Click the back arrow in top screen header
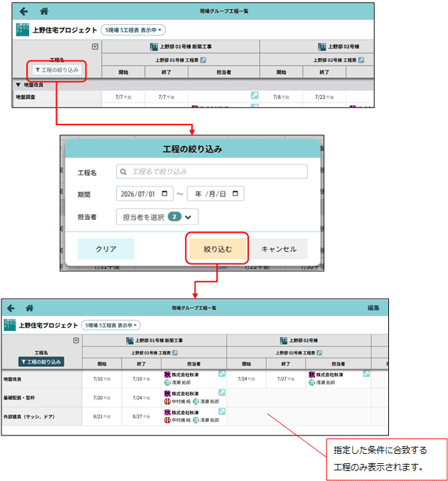 [x=23, y=11]
